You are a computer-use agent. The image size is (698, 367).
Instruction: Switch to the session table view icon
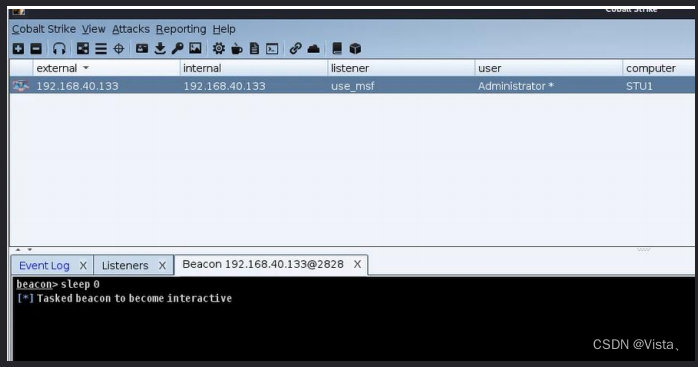click(x=101, y=49)
